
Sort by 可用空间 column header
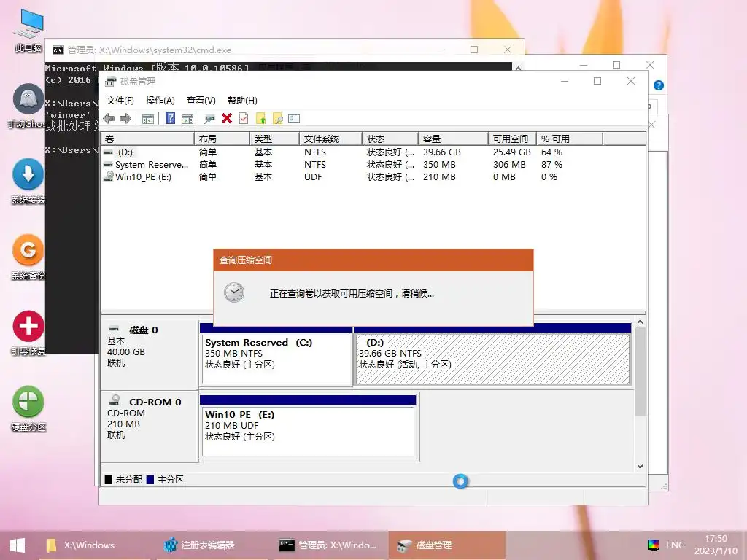point(512,139)
